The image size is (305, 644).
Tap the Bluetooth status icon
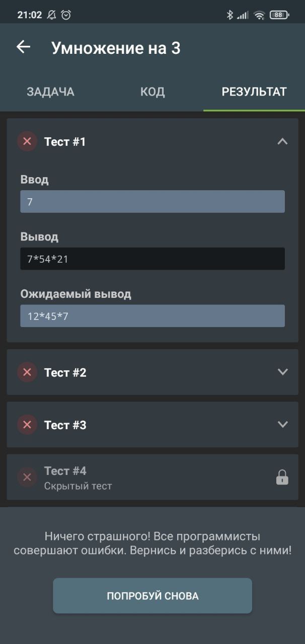pos(230,15)
